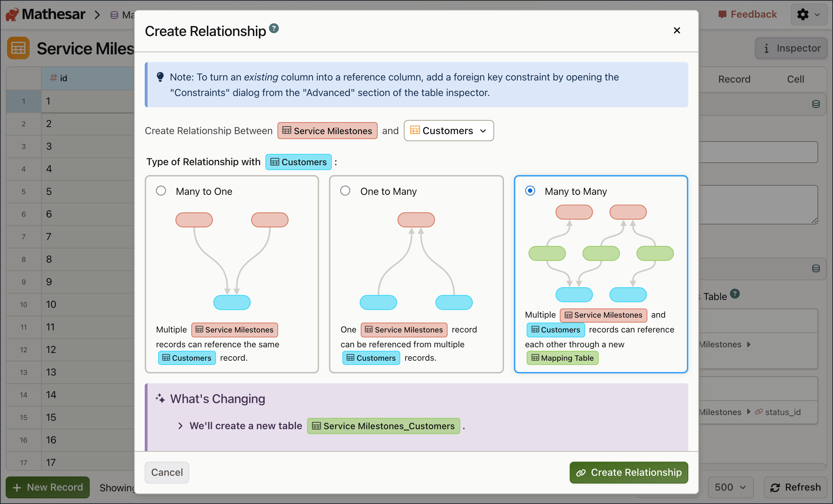This screenshot has width=833, height=504.
Task: Click the Customers tag after Type of Relationship
Action: click(x=298, y=162)
